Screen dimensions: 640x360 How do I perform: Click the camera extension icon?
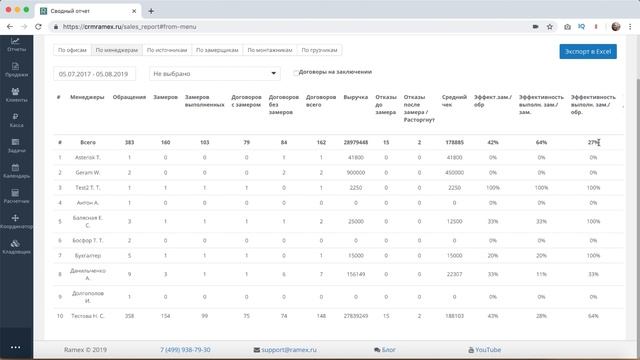(x=567, y=27)
